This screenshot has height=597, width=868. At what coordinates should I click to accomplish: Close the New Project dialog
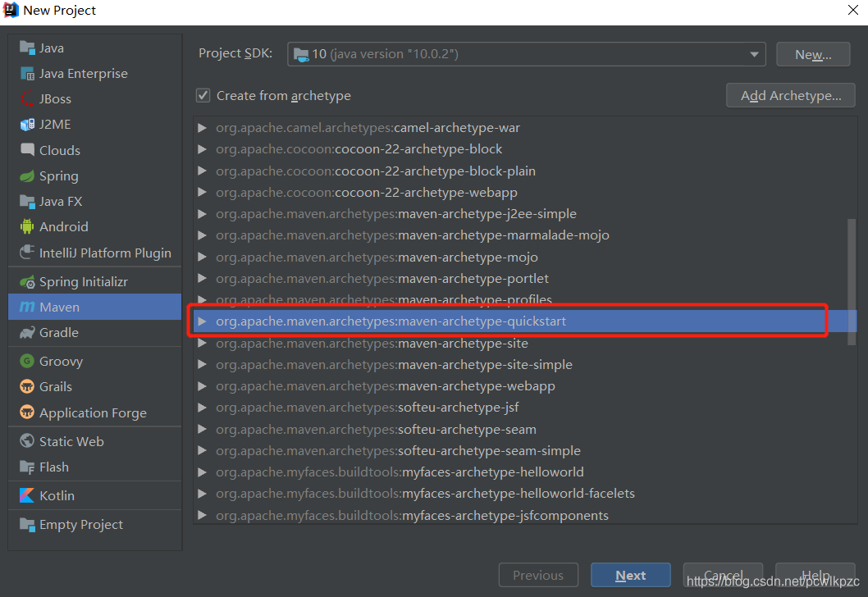tap(853, 10)
